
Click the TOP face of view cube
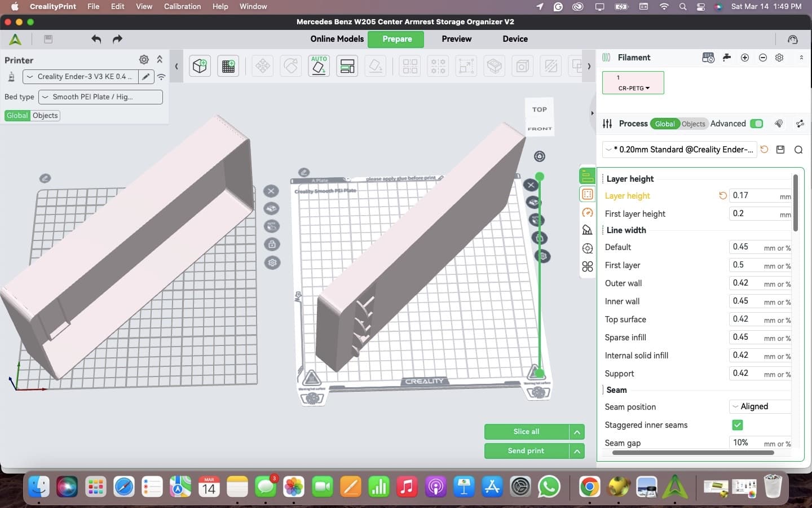(540, 110)
